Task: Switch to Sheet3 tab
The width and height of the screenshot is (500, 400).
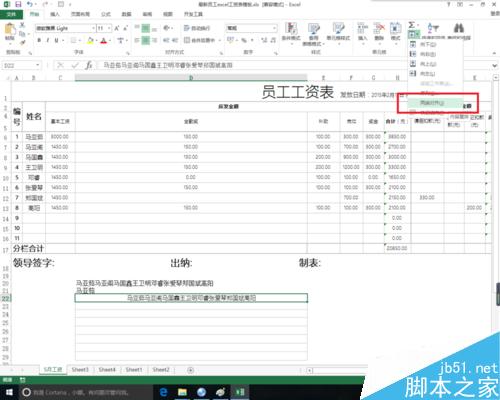Action: [x=80, y=370]
